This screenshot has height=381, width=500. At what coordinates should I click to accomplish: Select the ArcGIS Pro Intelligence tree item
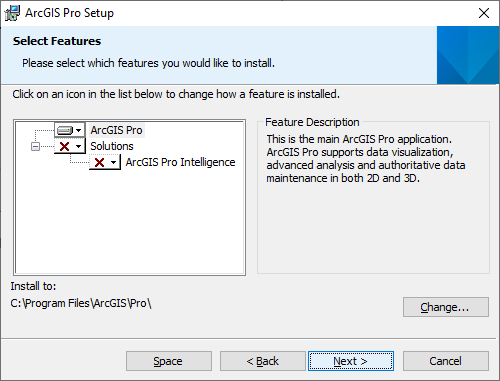click(x=180, y=162)
